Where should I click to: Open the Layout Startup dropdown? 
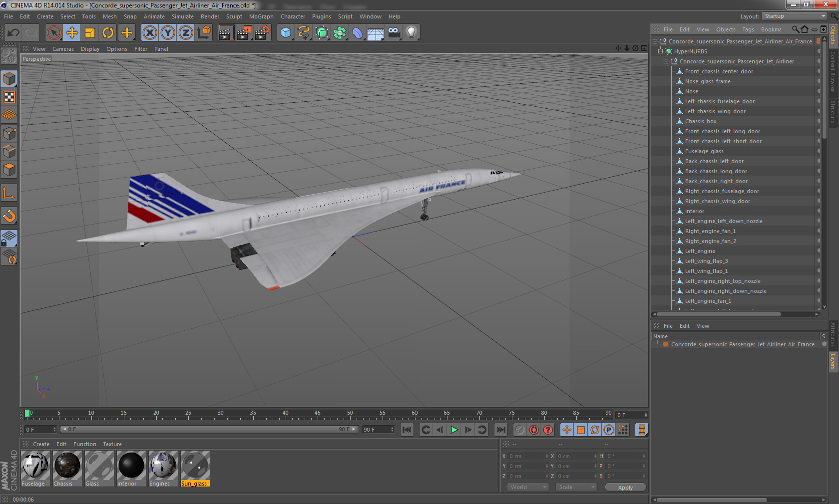coord(795,16)
